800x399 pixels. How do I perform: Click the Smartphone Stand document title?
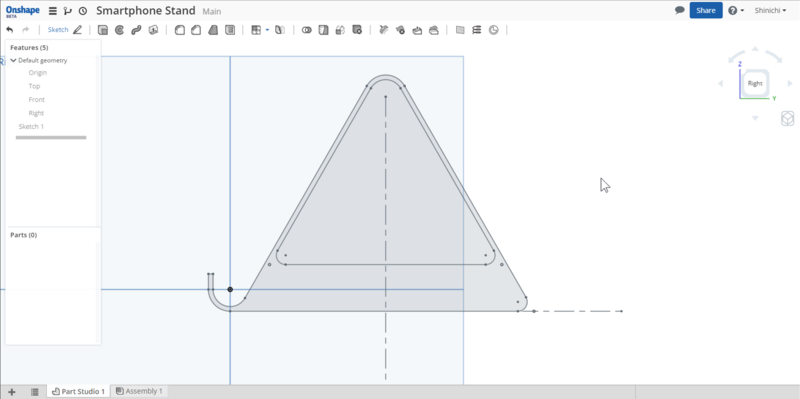[x=145, y=11]
